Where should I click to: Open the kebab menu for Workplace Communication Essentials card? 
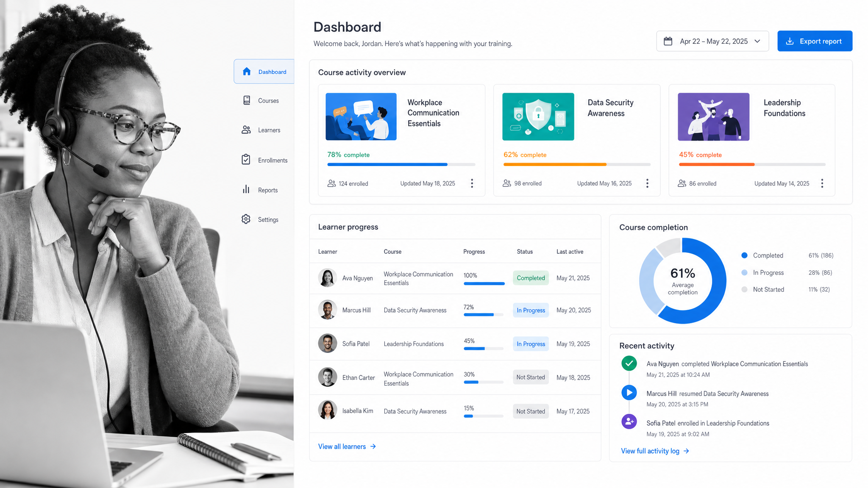[x=472, y=183]
